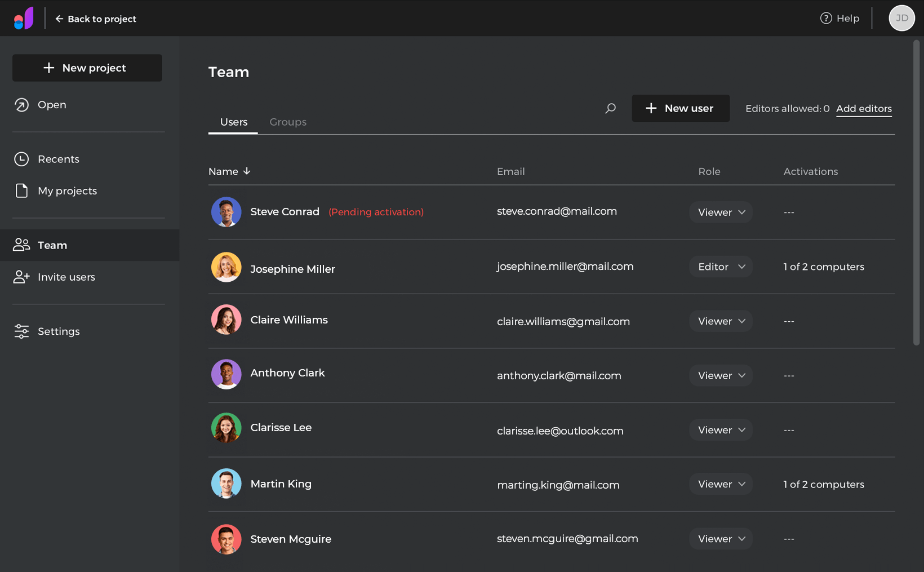Open Settings in the sidebar
This screenshot has width=924, height=572.
[90, 331]
